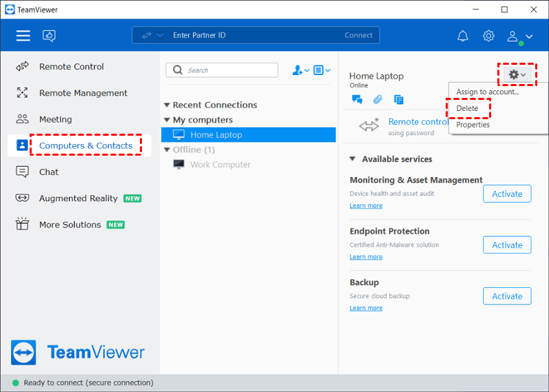The height and width of the screenshot is (392, 549).
Task: Click the Remote Management sidebar icon
Action: coord(23,93)
